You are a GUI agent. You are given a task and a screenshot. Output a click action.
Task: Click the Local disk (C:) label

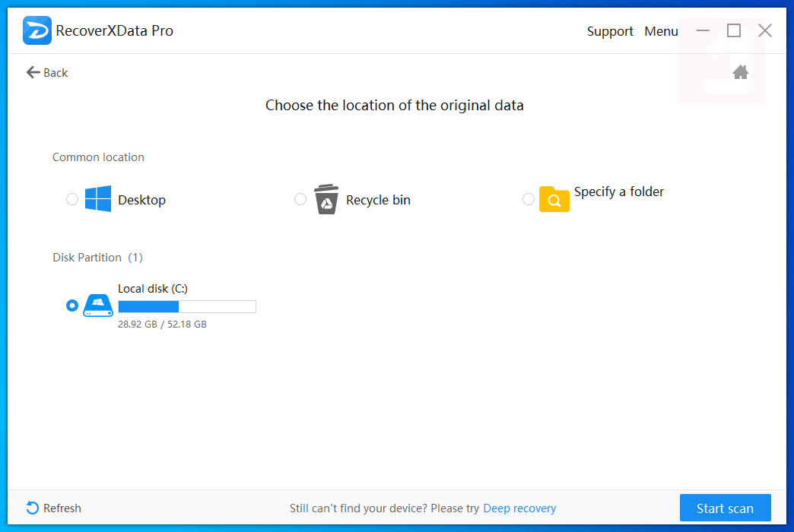tap(153, 289)
